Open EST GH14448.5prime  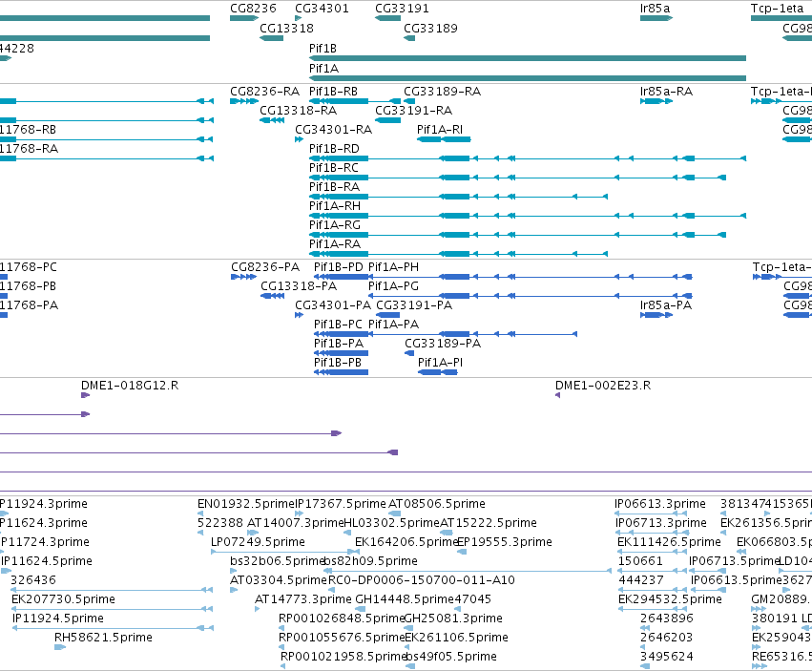point(405,599)
